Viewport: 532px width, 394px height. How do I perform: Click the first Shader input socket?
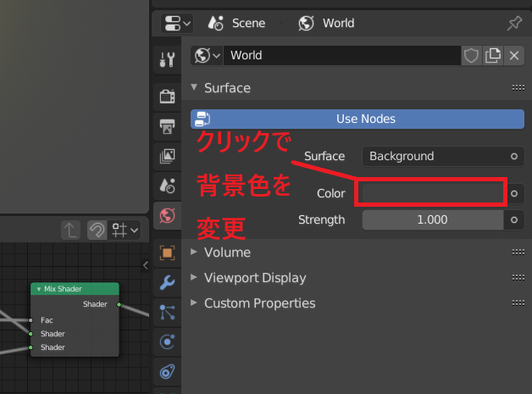tap(30, 334)
